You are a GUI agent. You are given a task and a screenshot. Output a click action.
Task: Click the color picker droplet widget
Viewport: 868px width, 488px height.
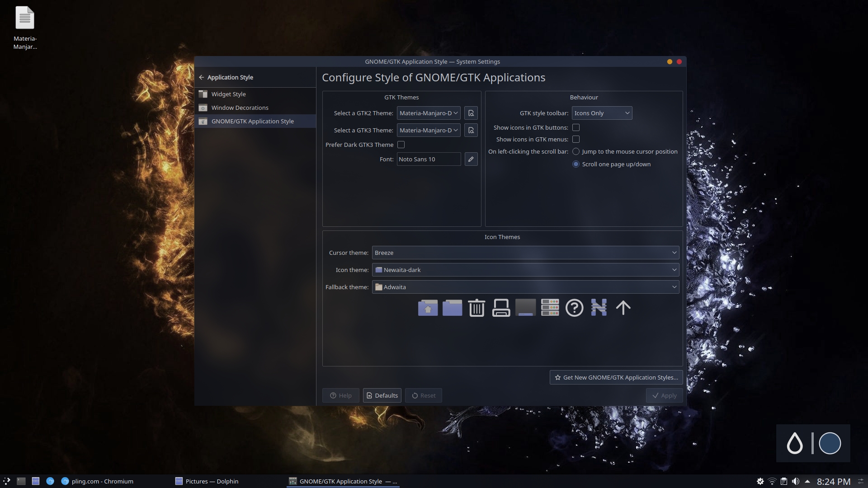[794, 443]
